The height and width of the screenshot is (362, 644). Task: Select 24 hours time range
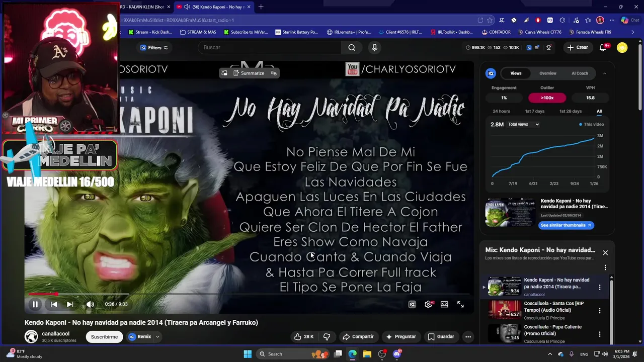tap(501, 111)
